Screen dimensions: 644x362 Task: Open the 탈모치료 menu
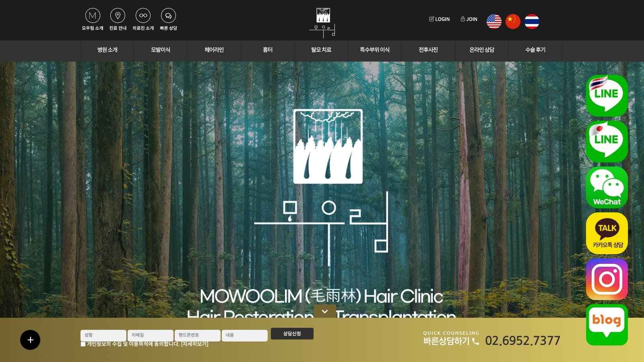pos(321,50)
